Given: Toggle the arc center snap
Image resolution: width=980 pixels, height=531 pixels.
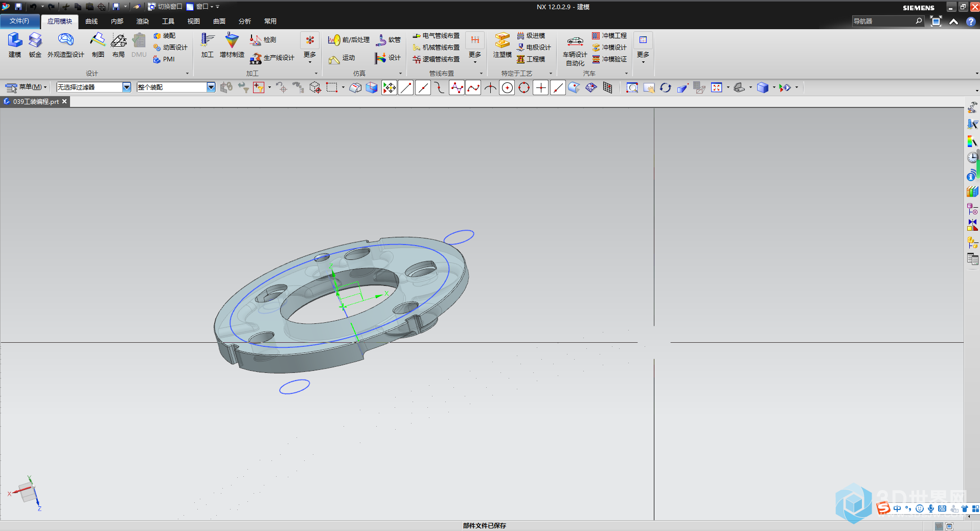Looking at the screenshot, I should coord(507,88).
